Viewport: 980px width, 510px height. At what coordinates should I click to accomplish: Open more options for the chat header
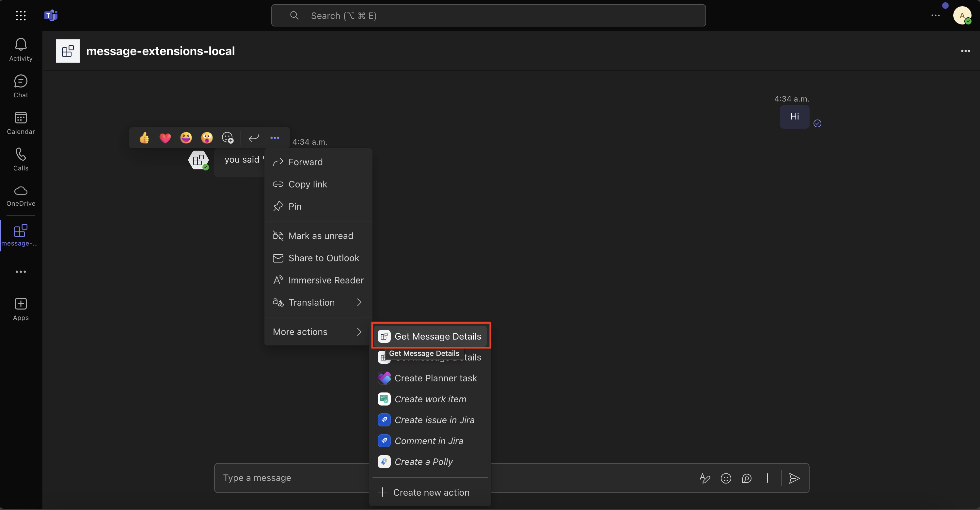[966, 51]
